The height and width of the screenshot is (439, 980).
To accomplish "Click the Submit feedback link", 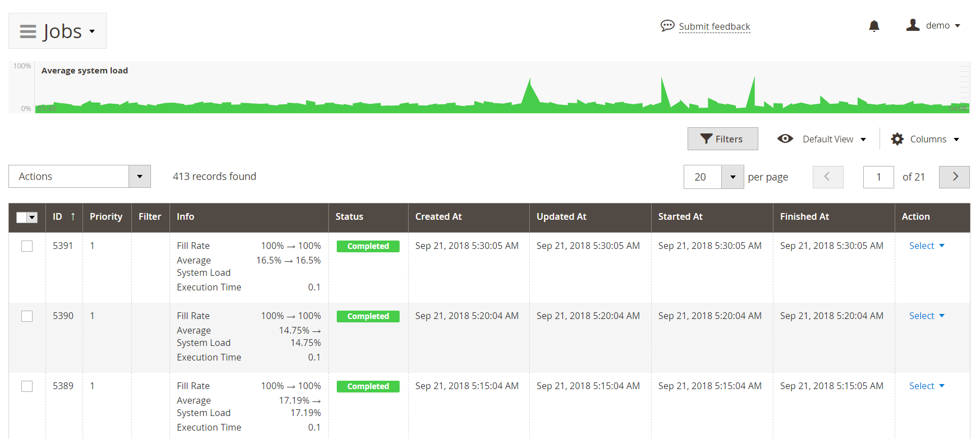I will click(x=714, y=26).
